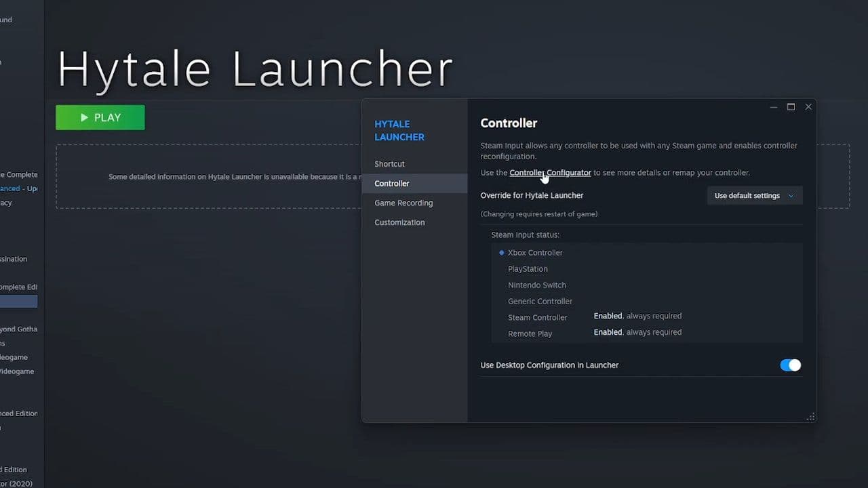Select the highlighted game in library sidebar
Image resolution: width=868 pixels, height=488 pixels.
18,302
